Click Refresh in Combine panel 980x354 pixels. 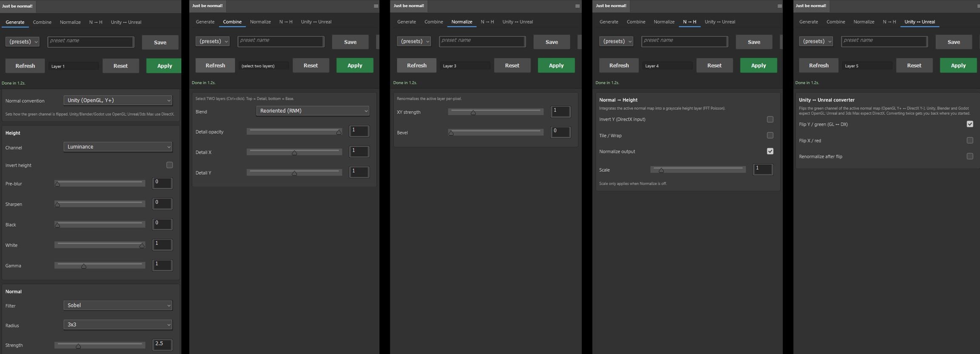215,65
